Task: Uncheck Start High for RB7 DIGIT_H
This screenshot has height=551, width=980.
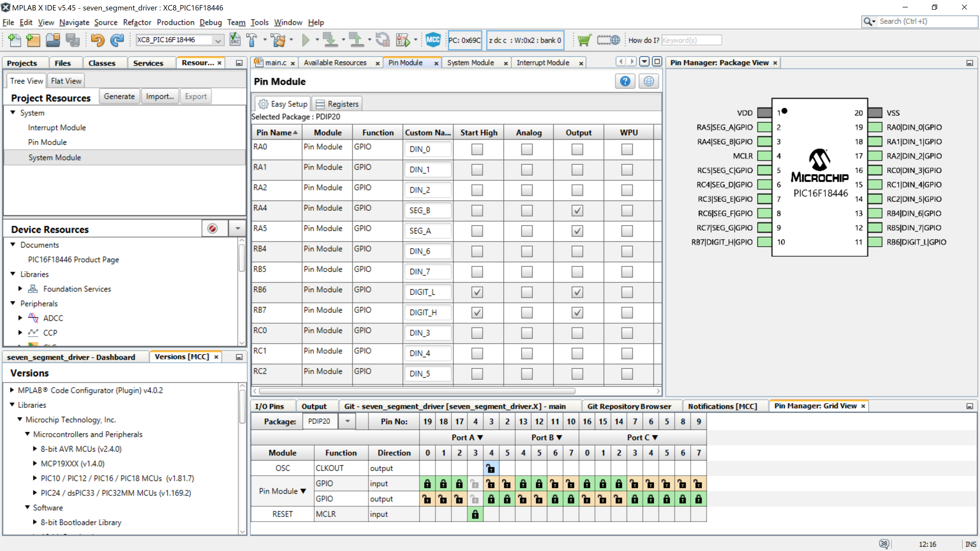Action: (x=477, y=312)
